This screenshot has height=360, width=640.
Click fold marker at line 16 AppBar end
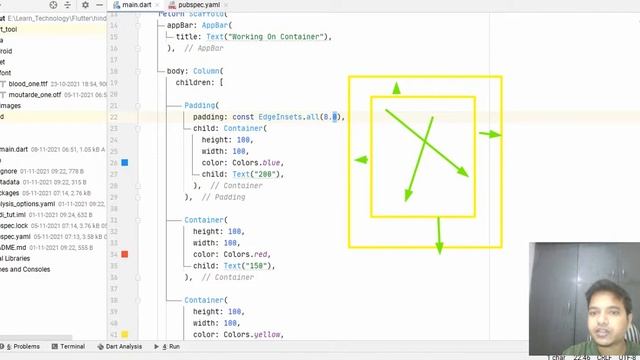tap(138, 48)
